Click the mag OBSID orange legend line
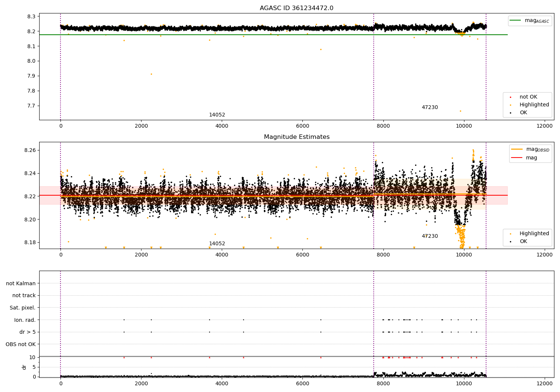The width and height of the screenshot is (560, 392). (517, 149)
